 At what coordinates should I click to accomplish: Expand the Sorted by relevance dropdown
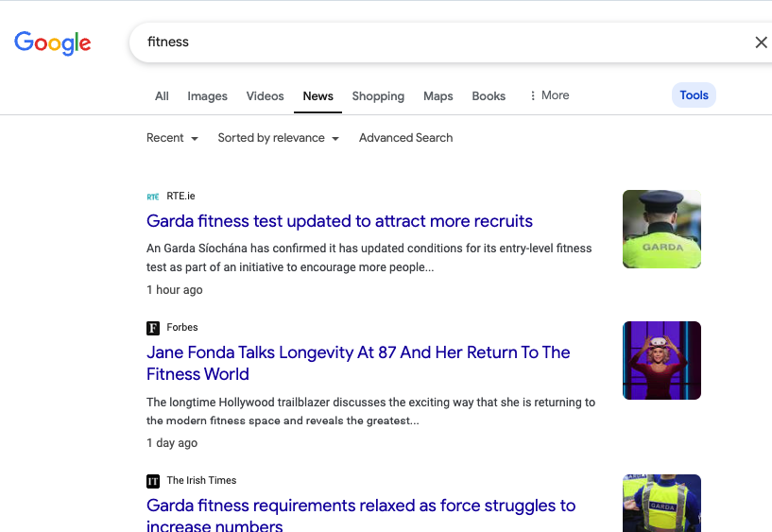point(278,138)
